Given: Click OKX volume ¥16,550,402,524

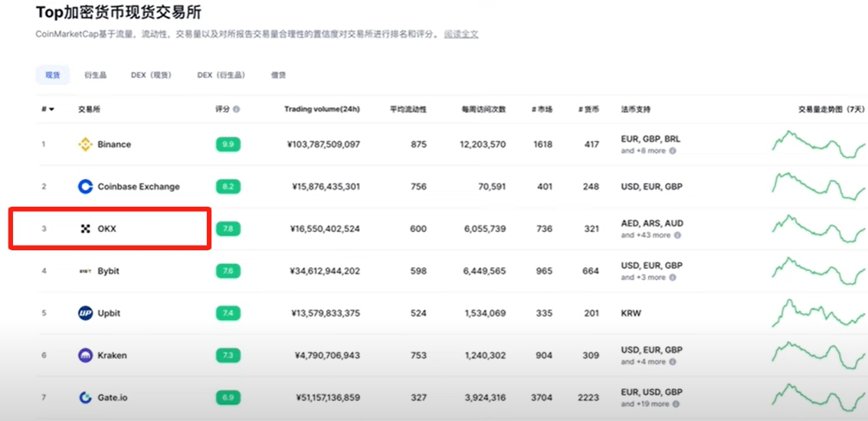Looking at the screenshot, I should pos(326,228).
